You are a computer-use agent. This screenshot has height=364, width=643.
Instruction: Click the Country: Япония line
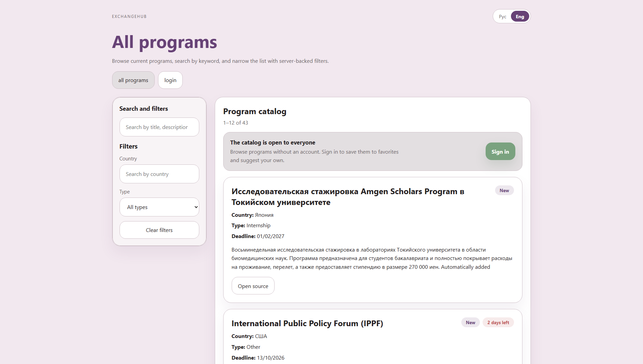point(253,215)
